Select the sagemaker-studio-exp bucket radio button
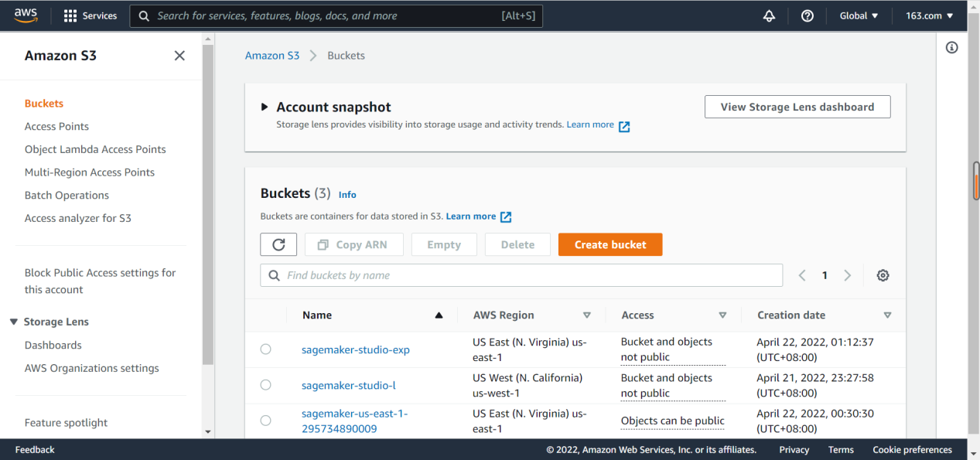This screenshot has width=980, height=460. click(266, 349)
